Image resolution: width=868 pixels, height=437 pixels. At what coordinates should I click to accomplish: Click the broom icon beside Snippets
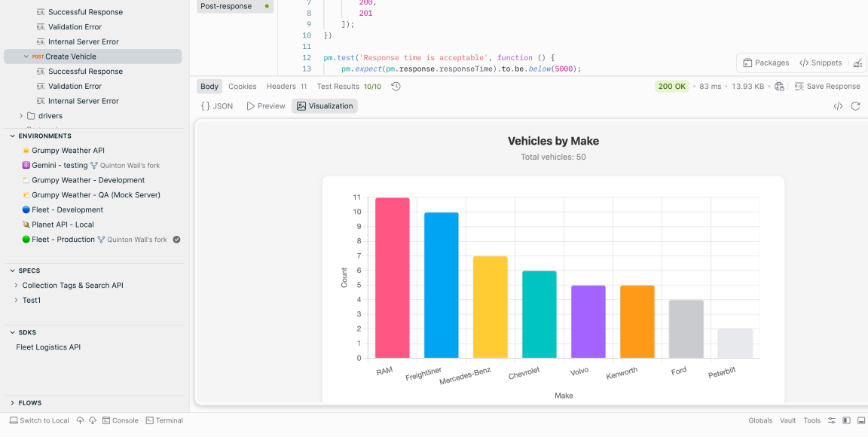point(857,63)
